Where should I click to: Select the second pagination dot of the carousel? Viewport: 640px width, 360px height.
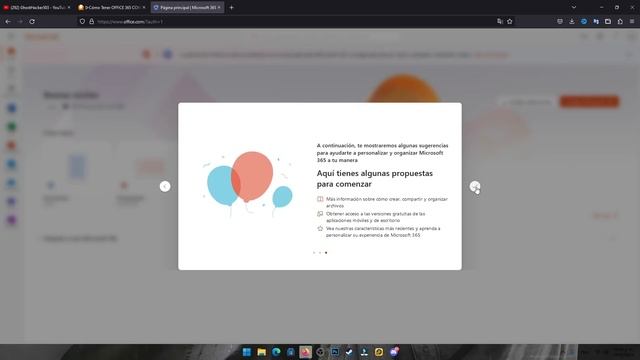320,253
